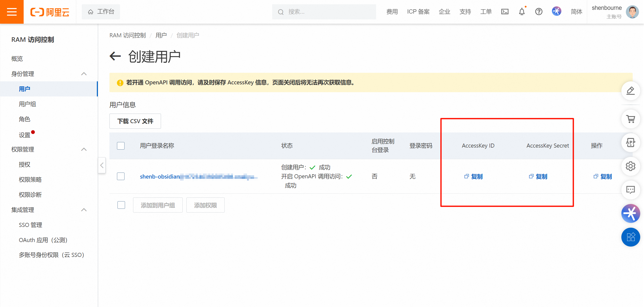The width and height of the screenshot is (644, 307).
Task: Collapse the 身份管理 sidebar section
Action: 84,74
